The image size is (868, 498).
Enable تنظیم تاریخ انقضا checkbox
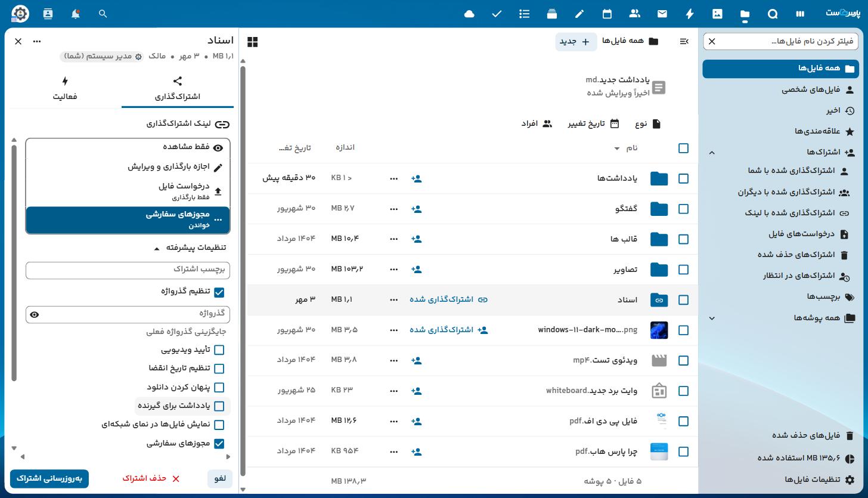click(219, 369)
